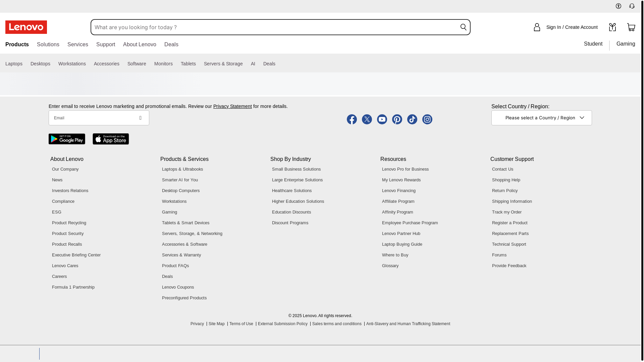
Task: Select the Laptops subcategory tab
Action: pos(14,64)
